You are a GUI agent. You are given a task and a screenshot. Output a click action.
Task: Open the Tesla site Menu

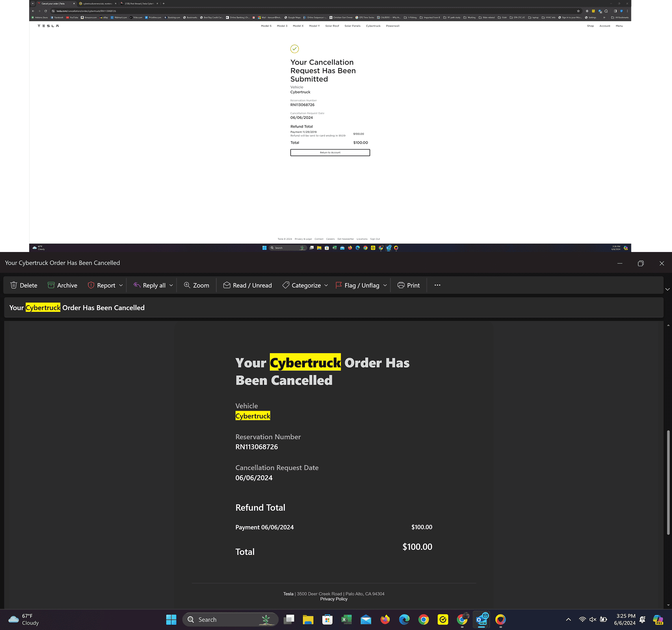tap(619, 26)
